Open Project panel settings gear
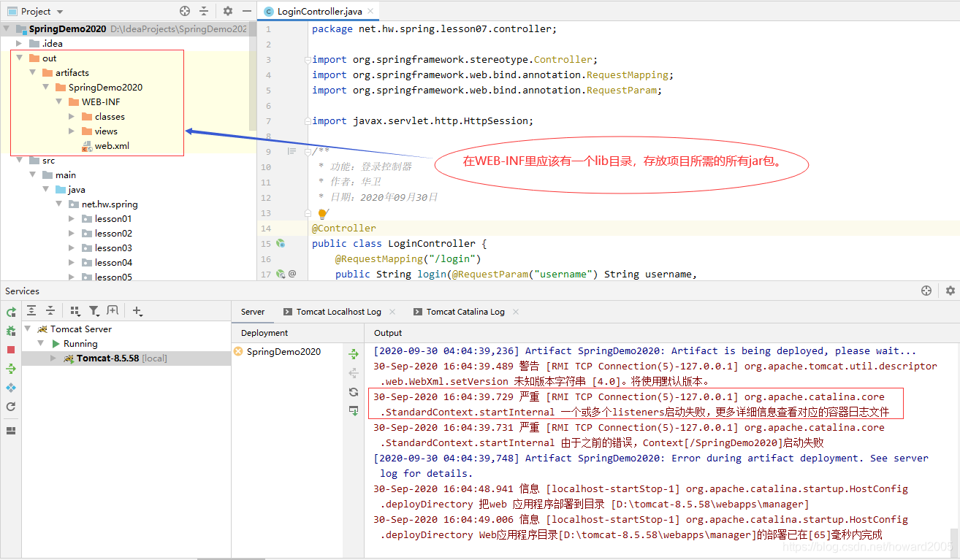Screen dimensions: 960x560 pos(228,11)
